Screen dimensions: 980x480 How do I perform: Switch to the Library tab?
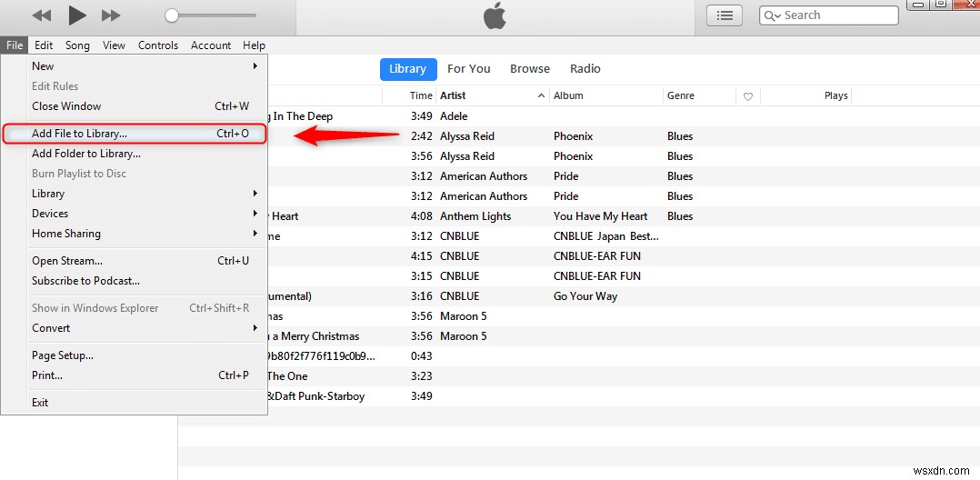click(407, 69)
